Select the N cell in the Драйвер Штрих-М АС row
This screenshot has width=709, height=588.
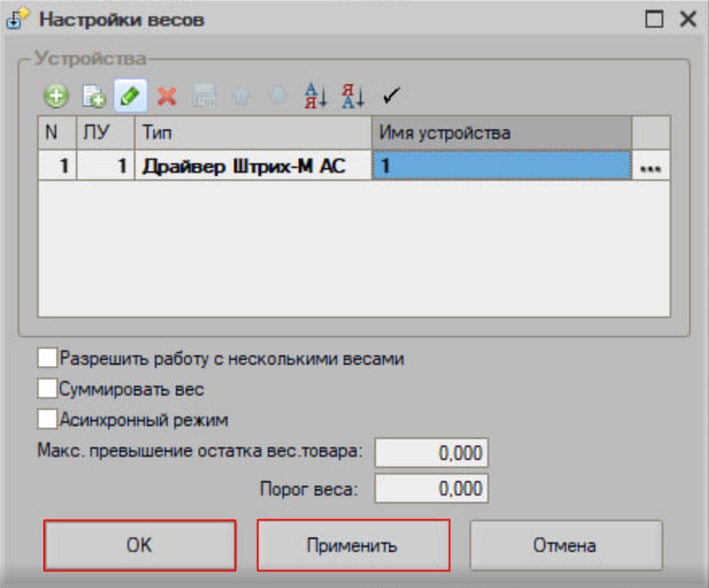tap(57, 166)
